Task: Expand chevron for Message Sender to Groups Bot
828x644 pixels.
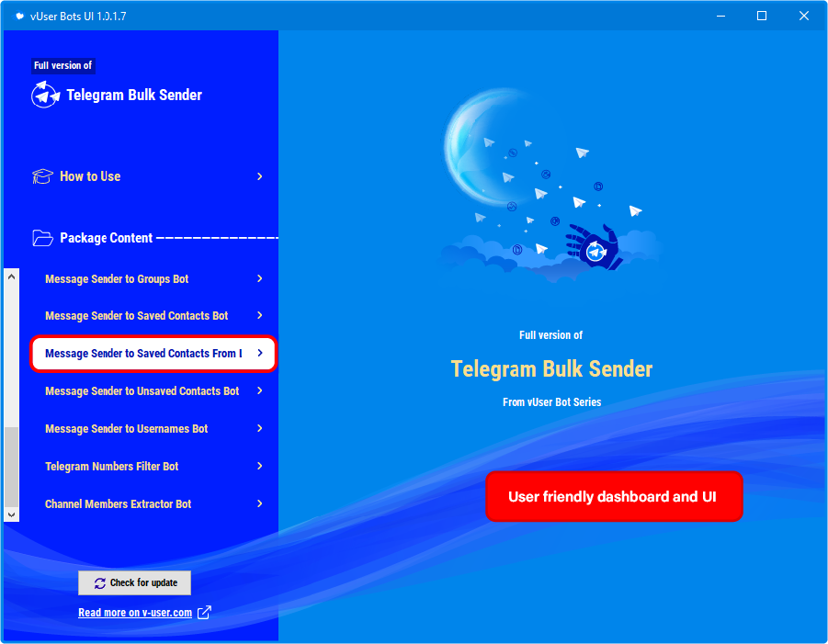Action: 259,278
